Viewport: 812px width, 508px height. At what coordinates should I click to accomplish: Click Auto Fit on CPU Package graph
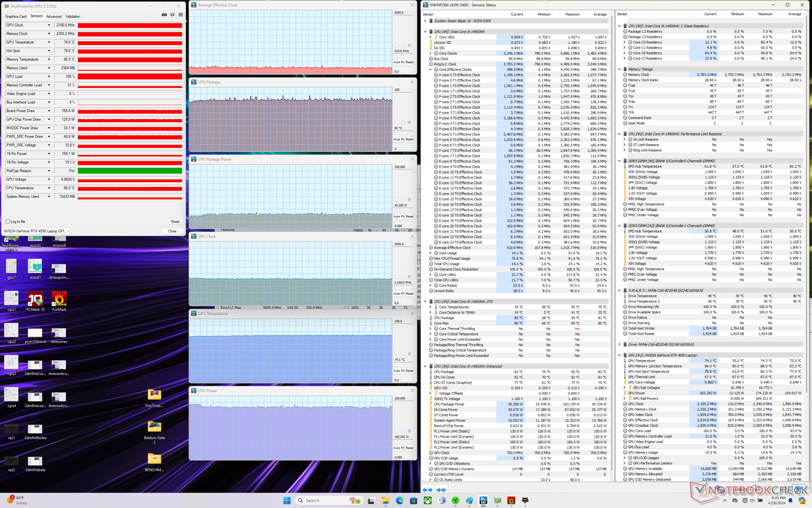pyautogui.click(x=399, y=139)
